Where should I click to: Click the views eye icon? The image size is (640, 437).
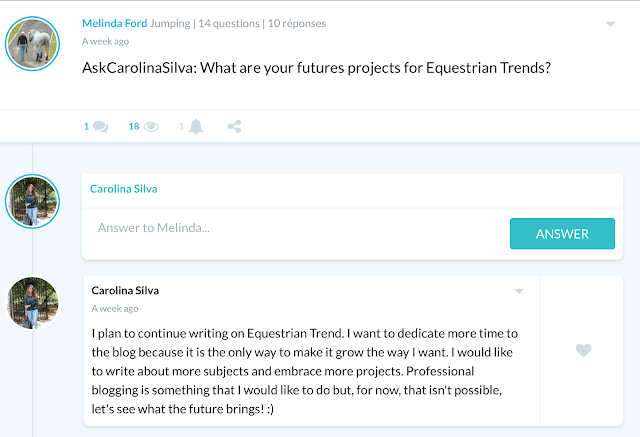click(x=151, y=127)
